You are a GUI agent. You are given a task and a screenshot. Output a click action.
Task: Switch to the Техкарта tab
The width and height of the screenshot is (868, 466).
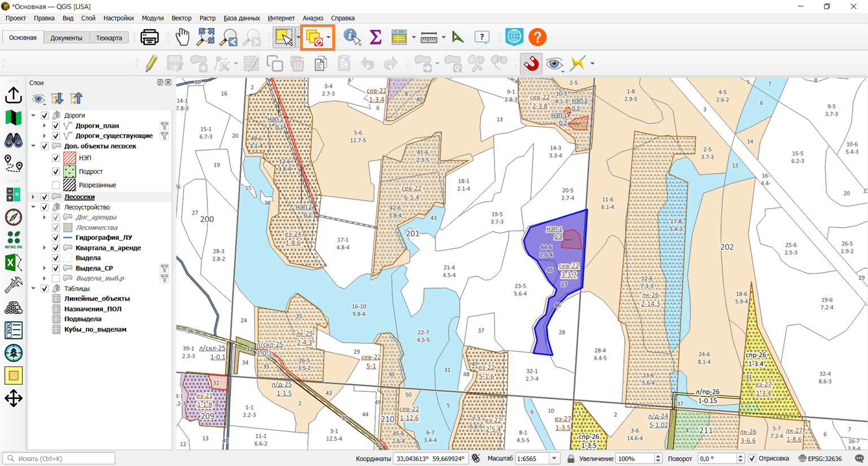tap(109, 38)
